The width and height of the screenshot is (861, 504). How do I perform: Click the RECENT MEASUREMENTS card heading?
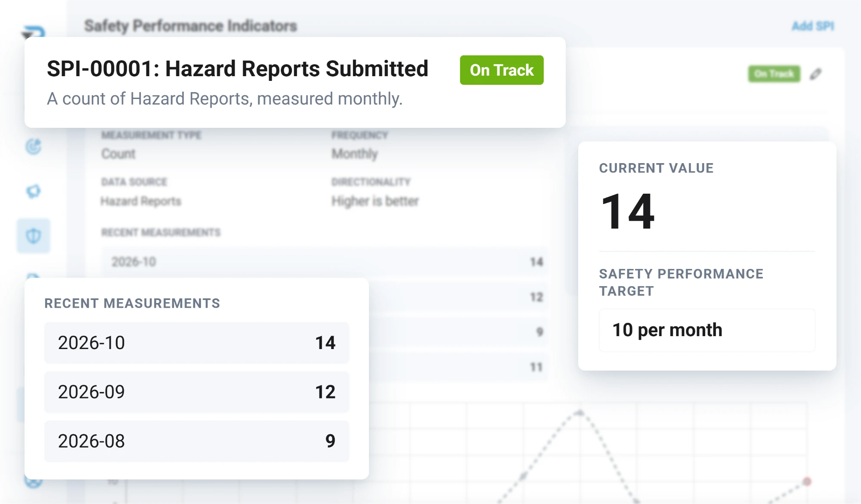132,303
